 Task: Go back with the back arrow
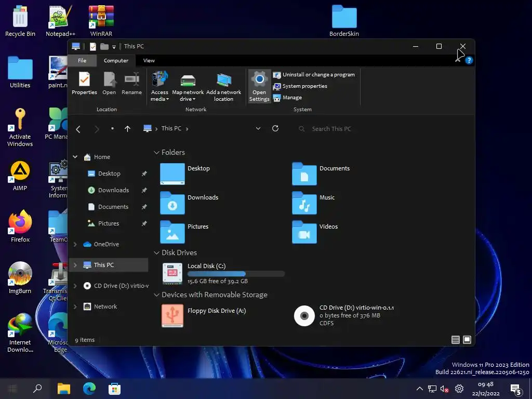pyautogui.click(x=78, y=129)
